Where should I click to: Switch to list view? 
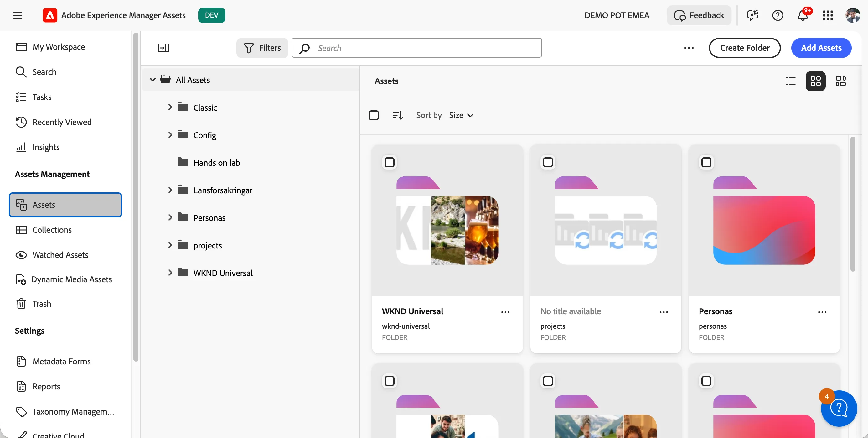pyautogui.click(x=790, y=81)
